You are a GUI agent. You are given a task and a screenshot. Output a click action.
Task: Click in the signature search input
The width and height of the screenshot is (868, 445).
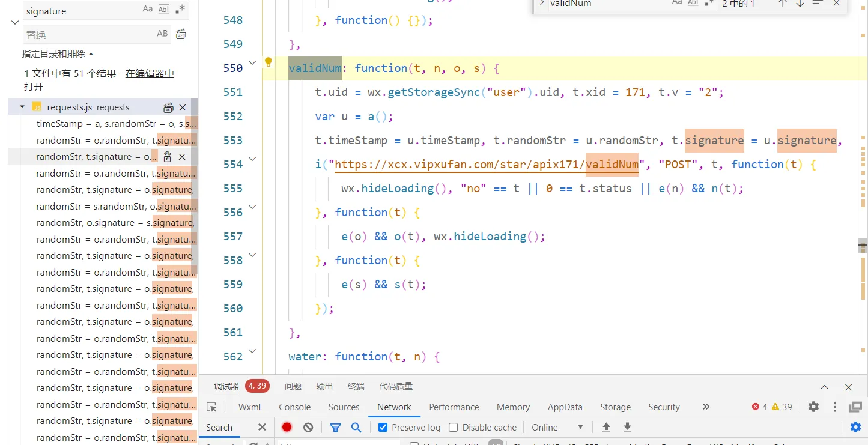[81, 11]
